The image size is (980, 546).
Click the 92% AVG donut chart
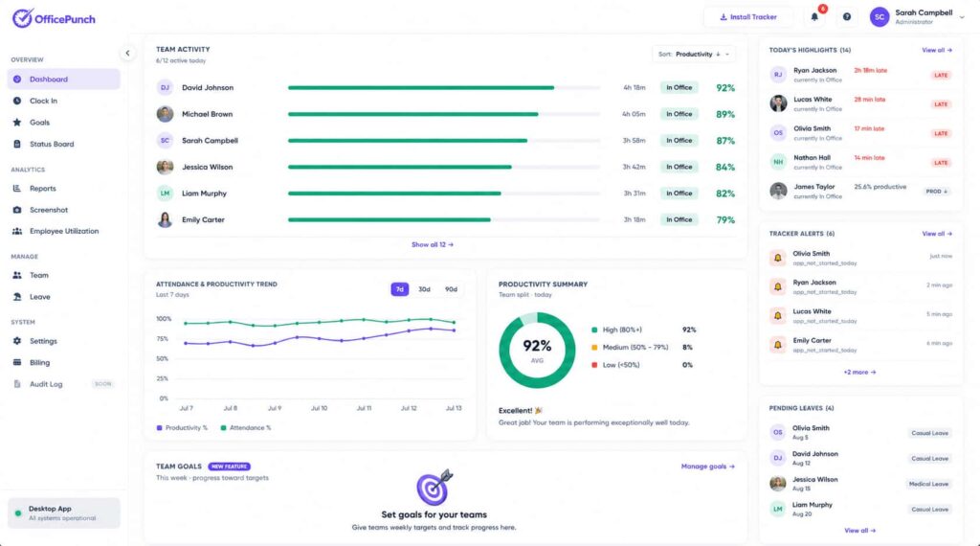(537, 351)
